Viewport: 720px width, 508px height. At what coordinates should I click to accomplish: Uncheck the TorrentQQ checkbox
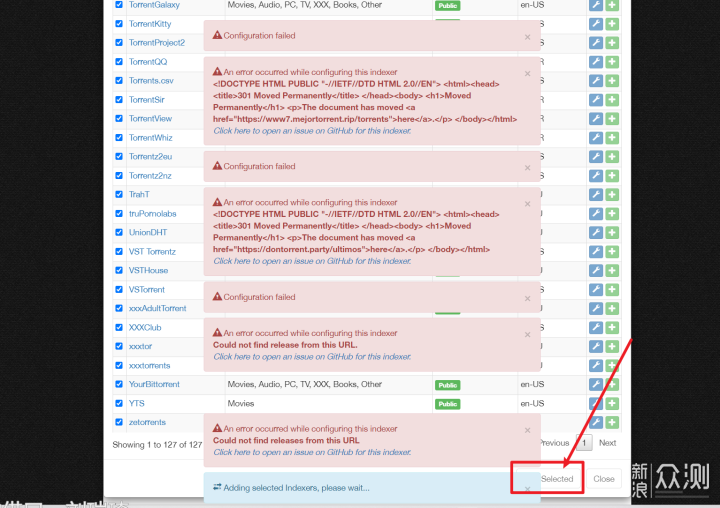[119, 62]
